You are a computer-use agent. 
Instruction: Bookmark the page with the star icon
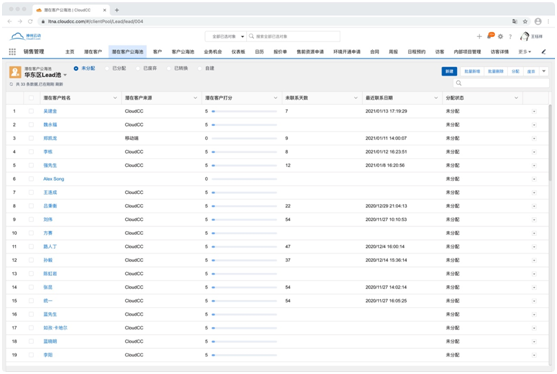pos(525,21)
